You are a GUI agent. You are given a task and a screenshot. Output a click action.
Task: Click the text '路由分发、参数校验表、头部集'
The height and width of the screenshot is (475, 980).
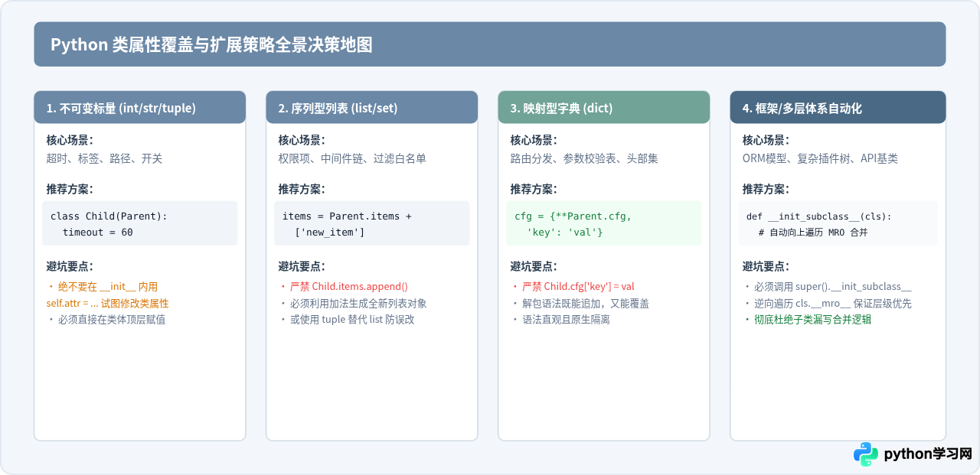point(584,158)
